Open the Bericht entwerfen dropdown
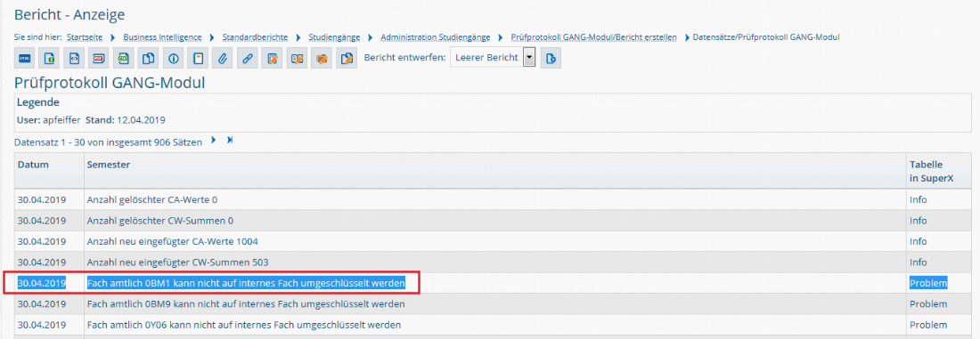Screen dimensions: 980x339 (x=493, y=58)
